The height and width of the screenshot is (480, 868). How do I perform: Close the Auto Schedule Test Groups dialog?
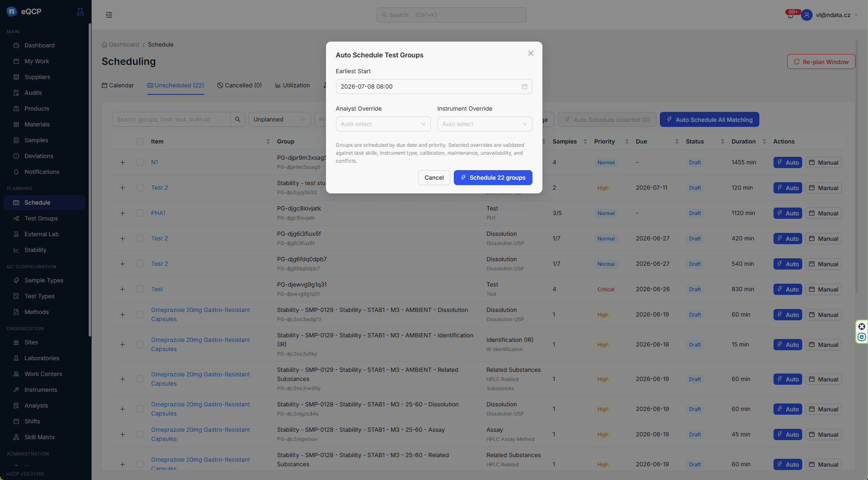pyautogui.click(x=531, y=53)
